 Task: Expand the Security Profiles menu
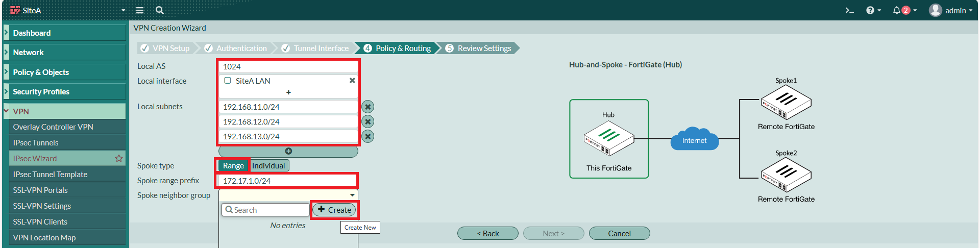tap(64, 91)
